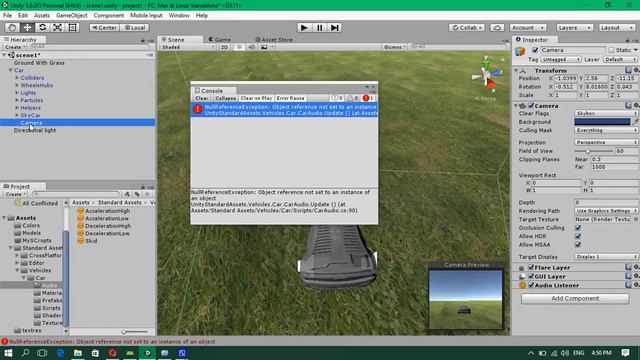The image size is (640, 360).
Task: Select the Skid audio asset
Action: [x=87, y=241]
